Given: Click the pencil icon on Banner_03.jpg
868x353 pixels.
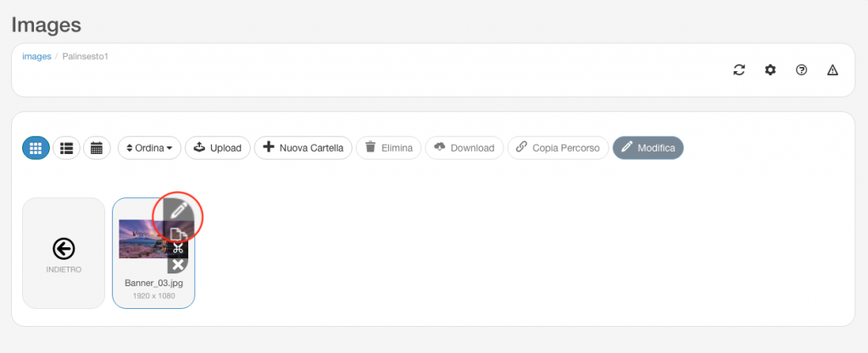Looking at the screenshot, I should (x=178, y=211).
